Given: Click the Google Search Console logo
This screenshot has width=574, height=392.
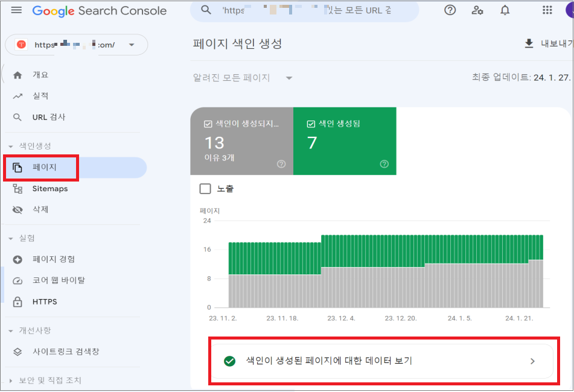Looking at the screenshot, I should click(x=99, y=11).
